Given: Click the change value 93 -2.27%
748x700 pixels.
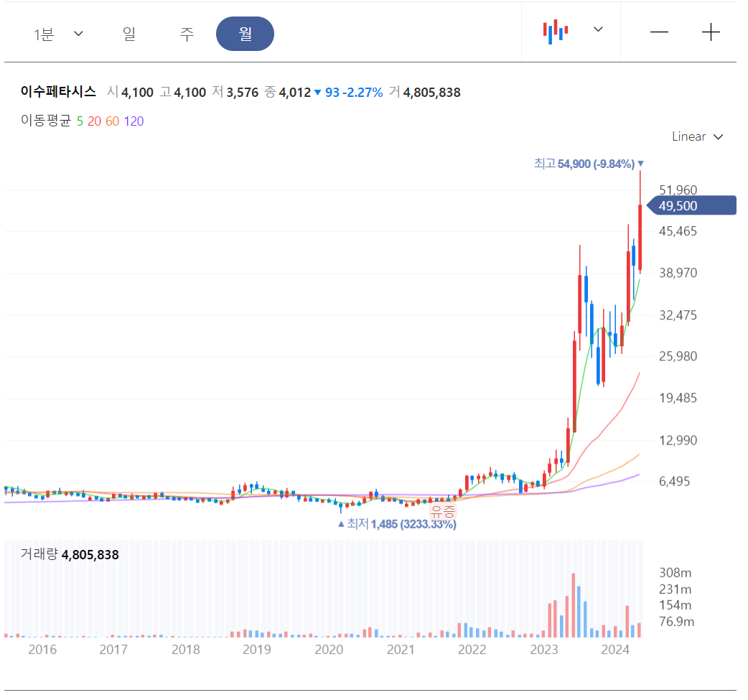Looking at the screenshot, I should pyautogui.click(x=354, y=93).
